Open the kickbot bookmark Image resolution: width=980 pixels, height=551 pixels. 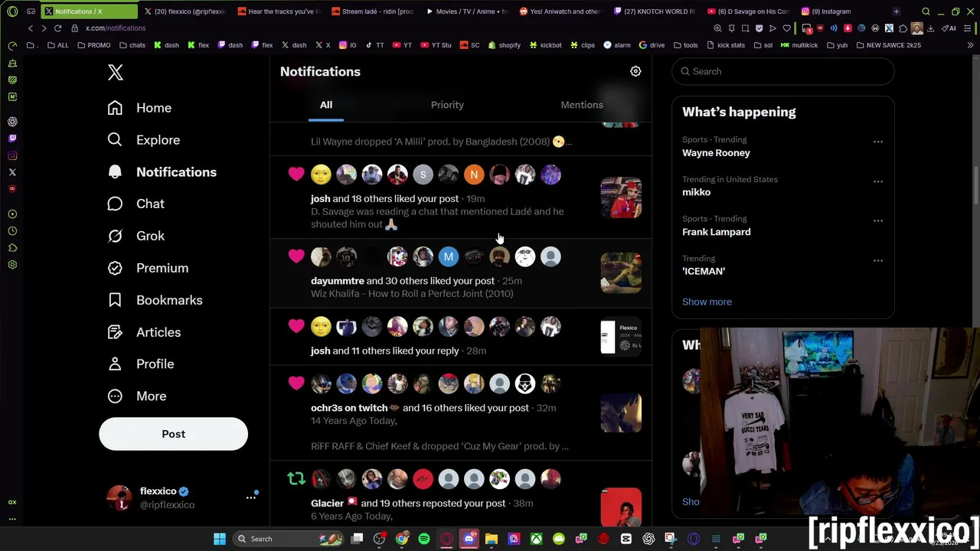pyautogui.click(x=545, y=45)
